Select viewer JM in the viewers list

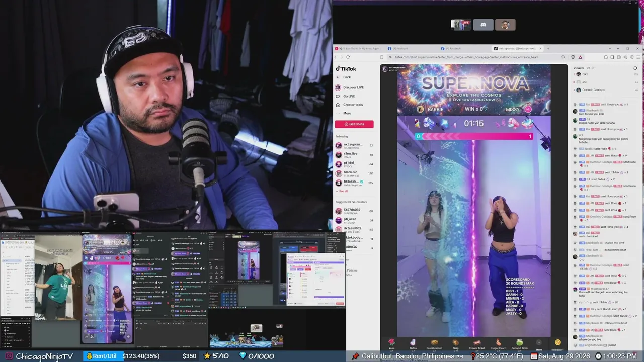[606, 82]
